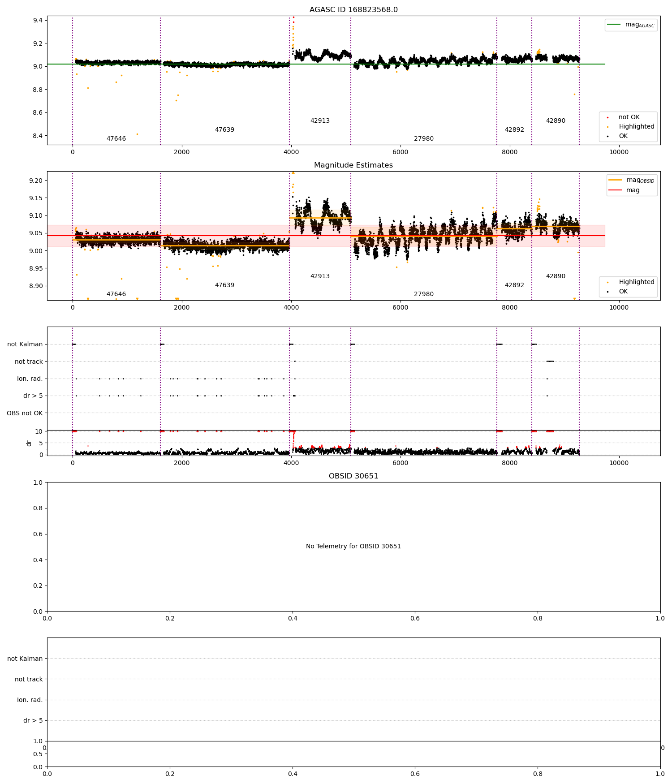Click the red 'mag' legend line

pyautogui.click(x=616, y=190)
